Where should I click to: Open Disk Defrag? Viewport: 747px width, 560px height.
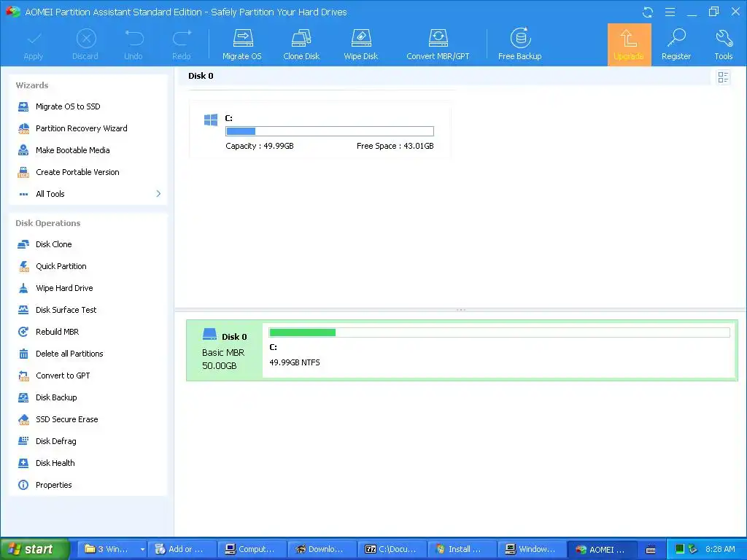coord(55,441)
